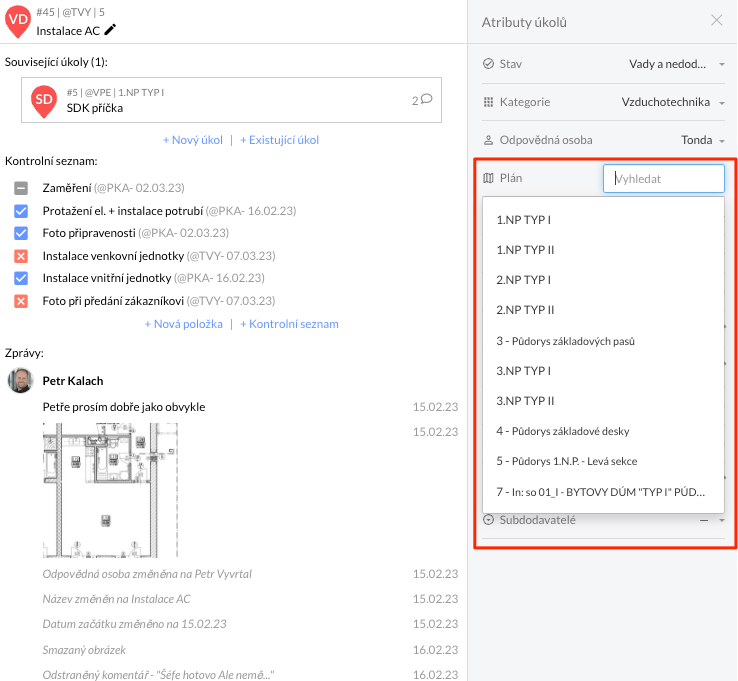Toggle the Zaměření checklist checkbox
Viewport: 738px width, 681px height.
[21, 188]
